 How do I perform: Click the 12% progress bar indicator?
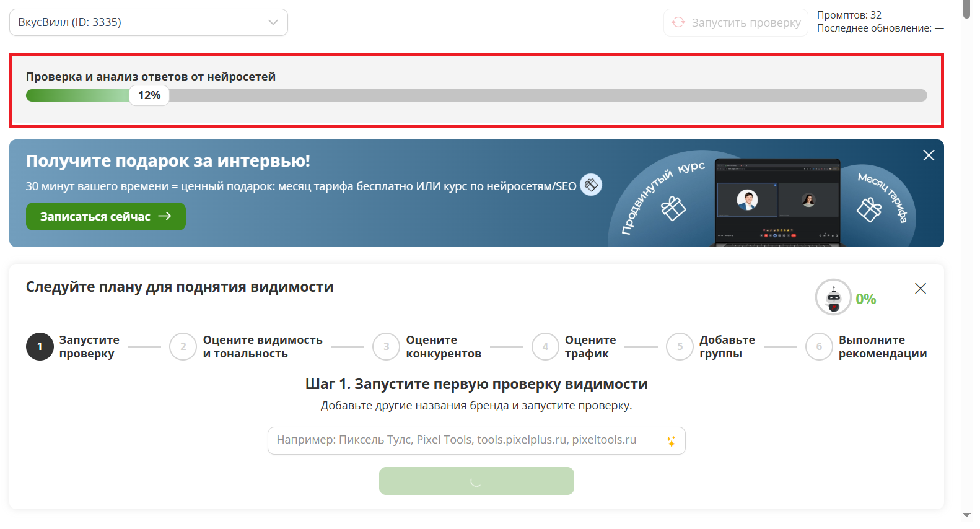coord(149,95)
